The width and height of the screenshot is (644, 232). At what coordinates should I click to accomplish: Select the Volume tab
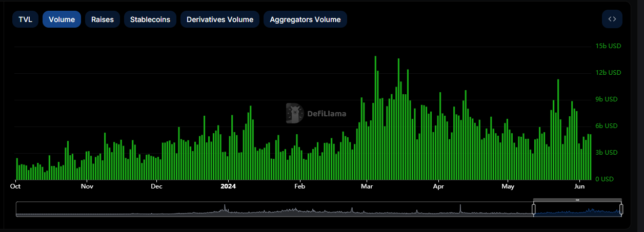click(62, 19)
